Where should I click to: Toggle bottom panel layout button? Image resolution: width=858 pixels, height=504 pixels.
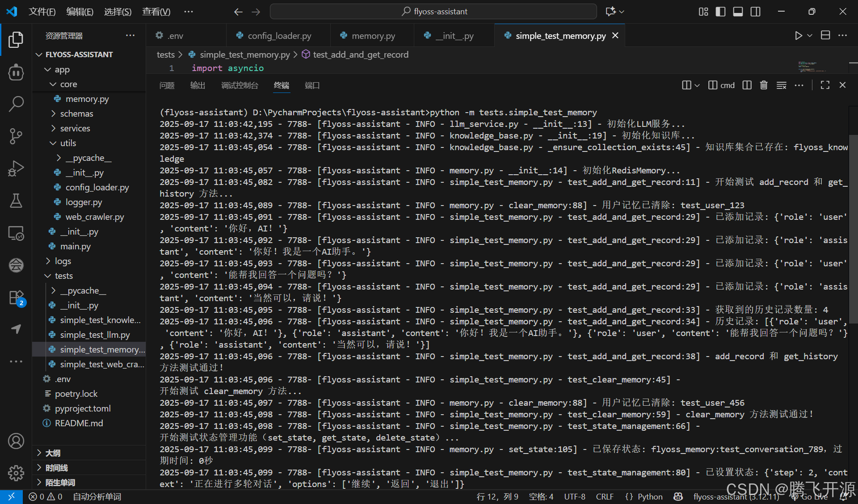coord(738,12)
